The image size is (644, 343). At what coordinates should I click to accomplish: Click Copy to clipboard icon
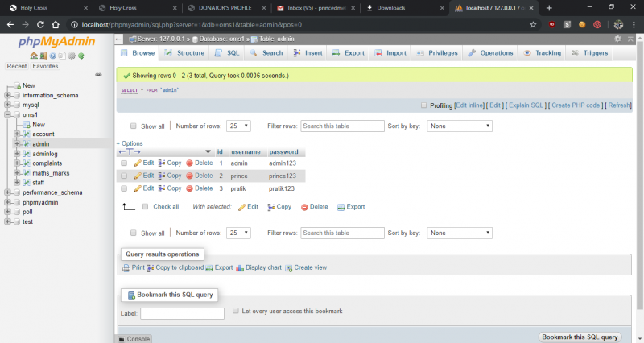pos(151,268)
